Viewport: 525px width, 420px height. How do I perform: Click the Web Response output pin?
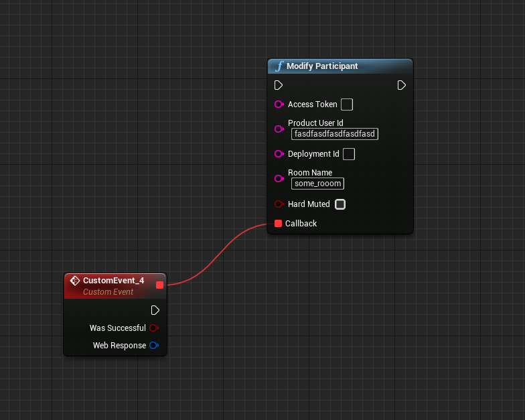pyautogui.click(x=153, y=346)
